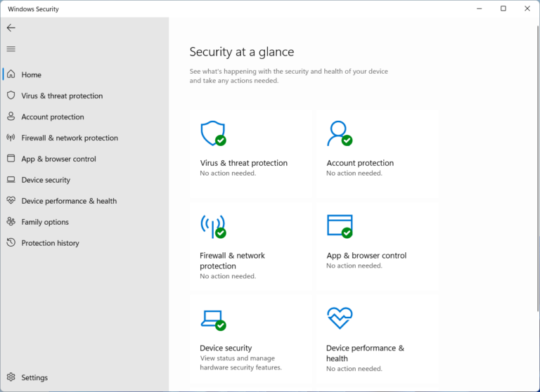Click the Family options people icon in sidebar
540x392 pixels.
(11, 221)
